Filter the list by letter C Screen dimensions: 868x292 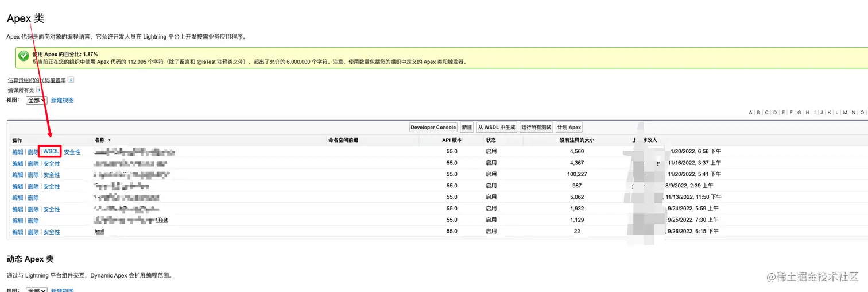pos(767,113)
